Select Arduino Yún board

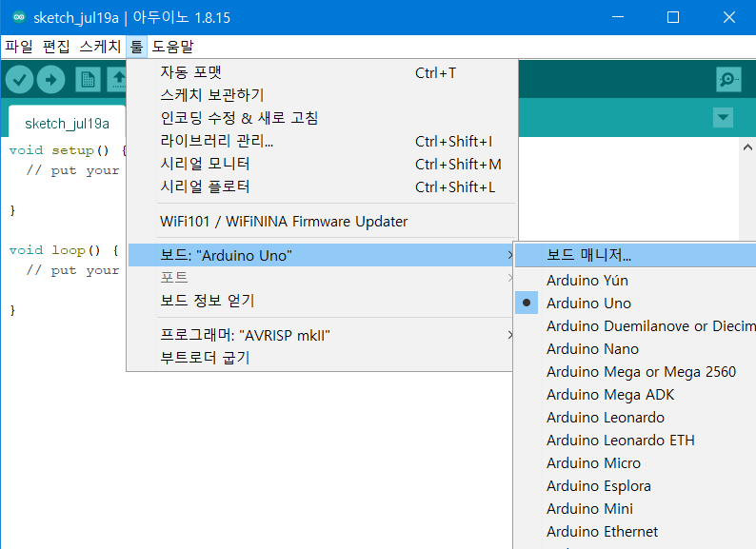pos(635,280)
